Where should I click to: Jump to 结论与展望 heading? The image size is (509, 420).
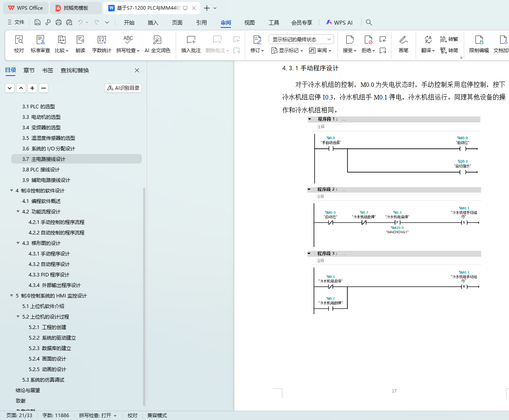28,390
